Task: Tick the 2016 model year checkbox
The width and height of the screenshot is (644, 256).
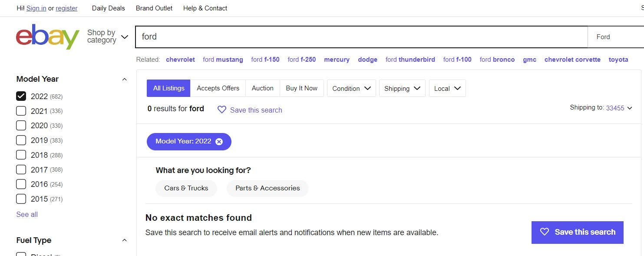Action: [21, 184]
